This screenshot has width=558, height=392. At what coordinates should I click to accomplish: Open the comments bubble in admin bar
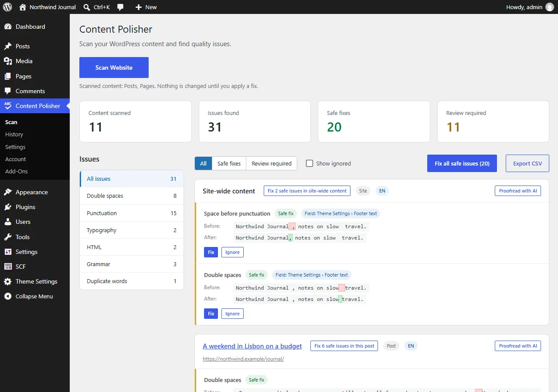(x=120, y=7)
